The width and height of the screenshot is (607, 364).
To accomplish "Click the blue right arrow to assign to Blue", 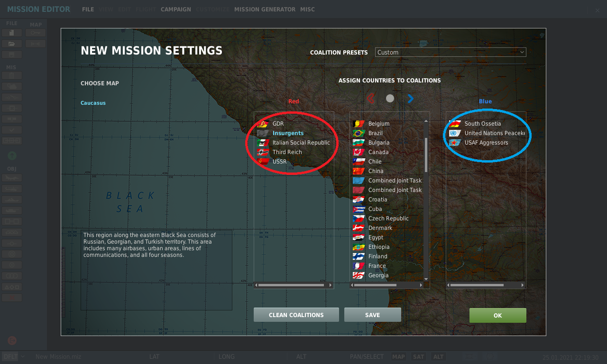I will click(411, 99).
